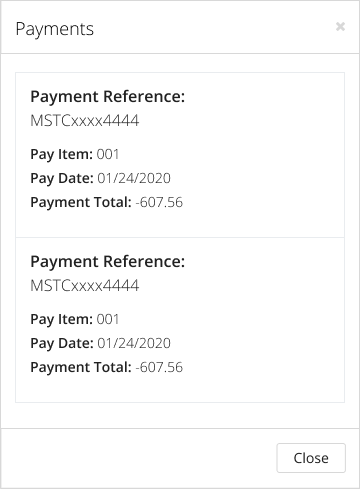Click the second Pay Date label
Screen dimensions: 360x489
tap(62, 343)
